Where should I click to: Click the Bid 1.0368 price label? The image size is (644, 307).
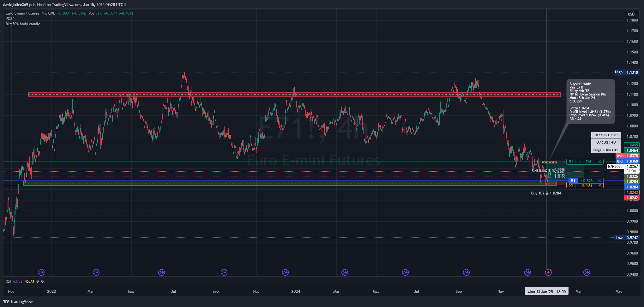(x=628, y=161)
